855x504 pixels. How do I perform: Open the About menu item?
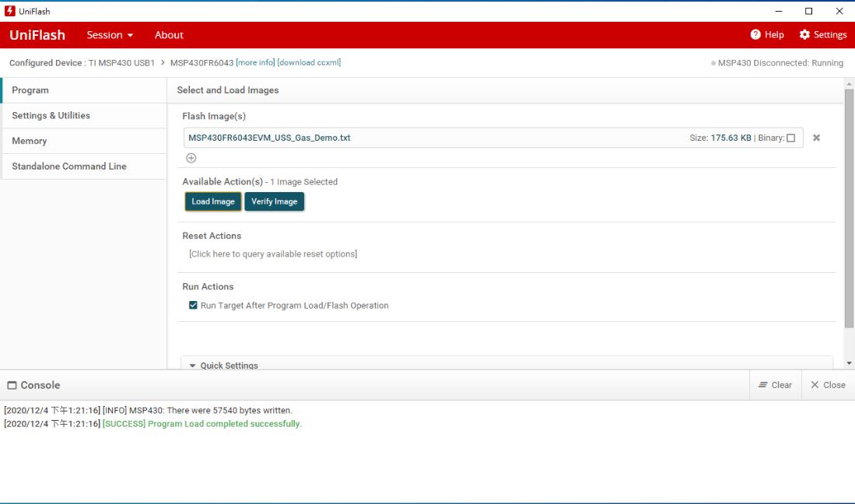(x=169, y=35)
